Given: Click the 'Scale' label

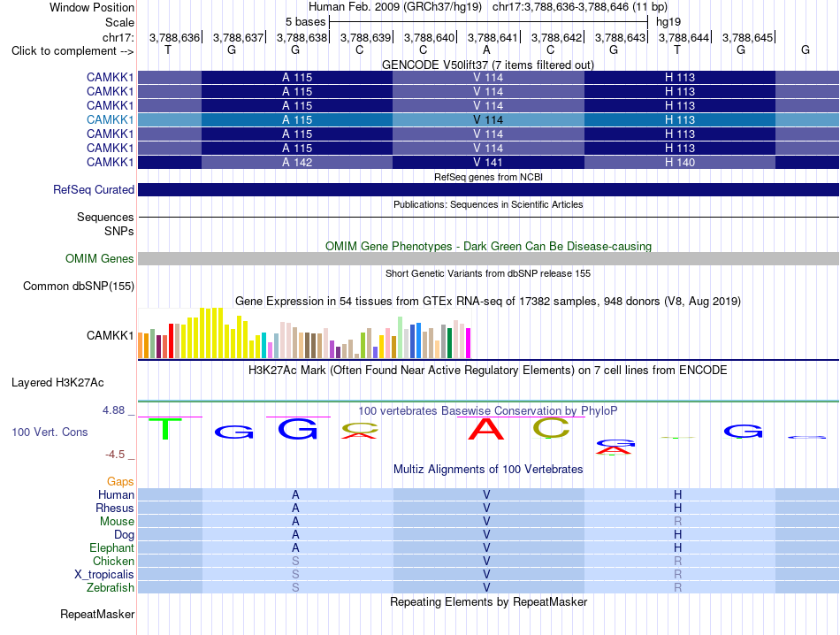Looking at the screenshot, I should pyautogui.click(x=119, y=22).
